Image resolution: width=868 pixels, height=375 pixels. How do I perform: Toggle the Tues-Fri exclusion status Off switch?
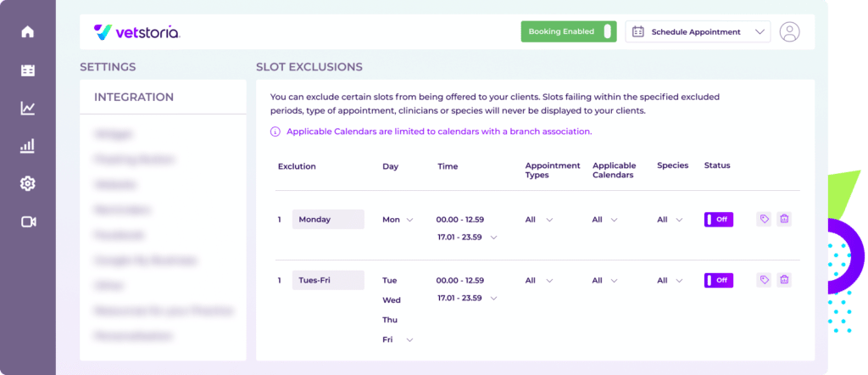(719, 280)
